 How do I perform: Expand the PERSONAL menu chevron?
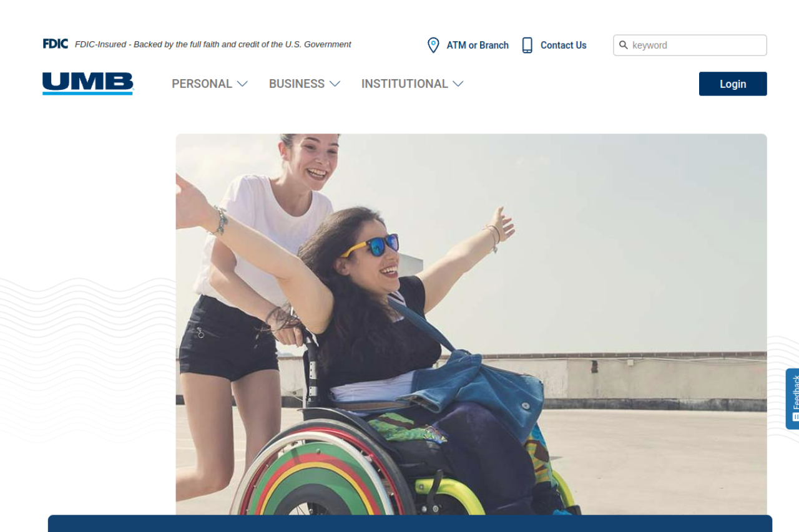point(243,84)
